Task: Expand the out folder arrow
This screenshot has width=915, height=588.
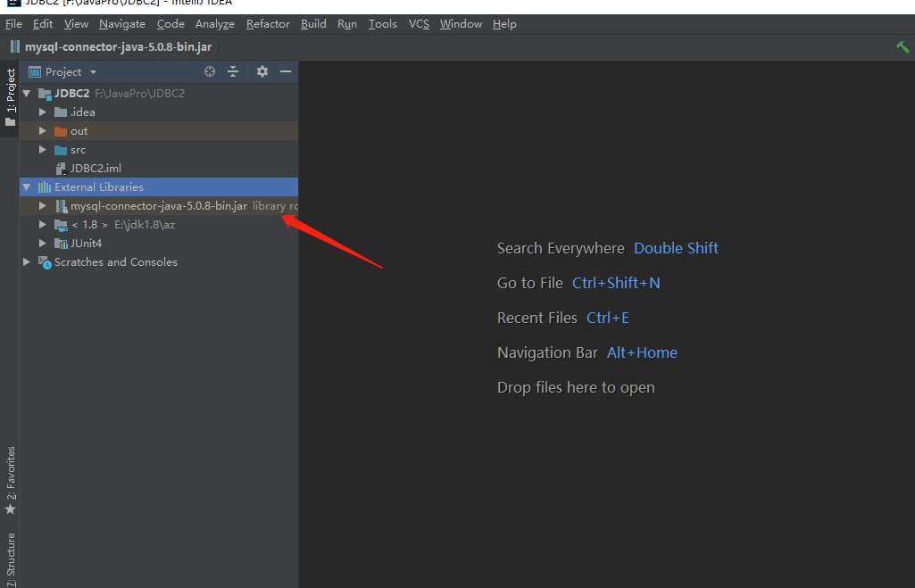Action: click(x=43, y=130)
